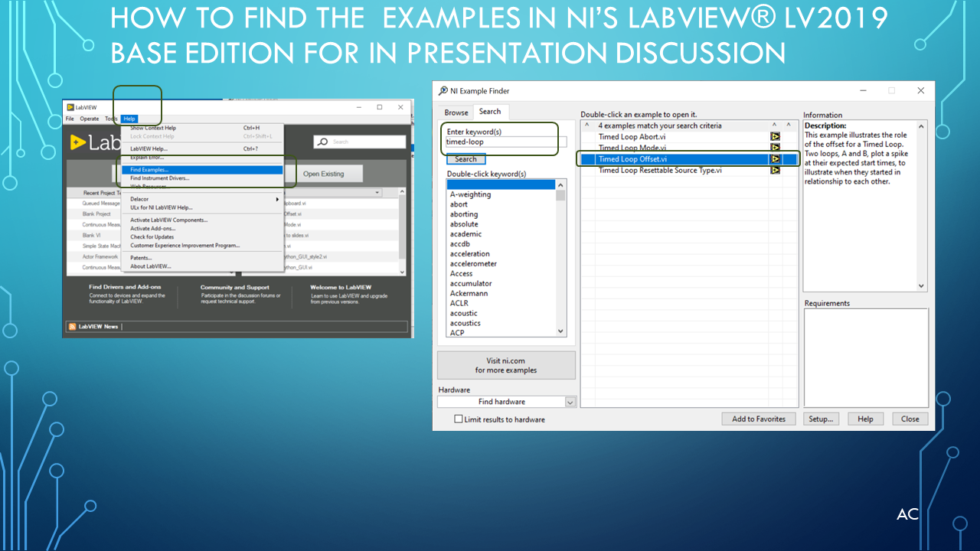The image size is (980, 551).
Task: Click VI icon beside Timed Loop Offset.vi
Action: [x=775, y=159]
